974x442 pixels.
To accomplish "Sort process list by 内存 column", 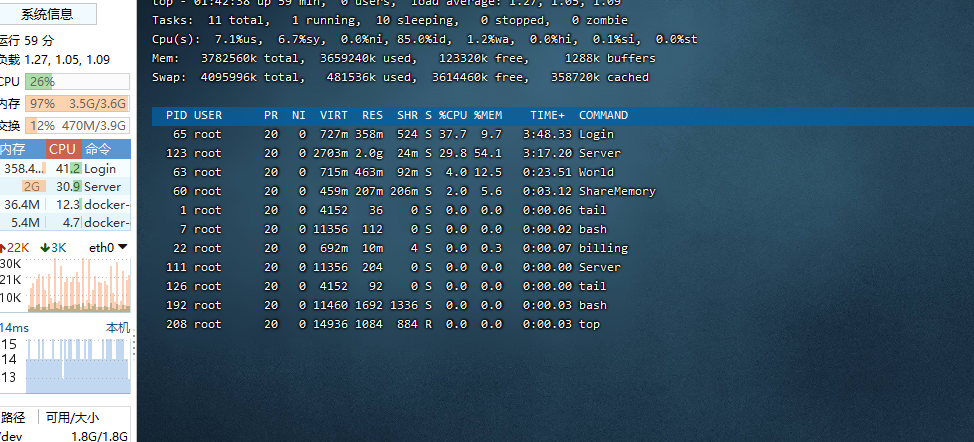I will [x=14, y=149].
